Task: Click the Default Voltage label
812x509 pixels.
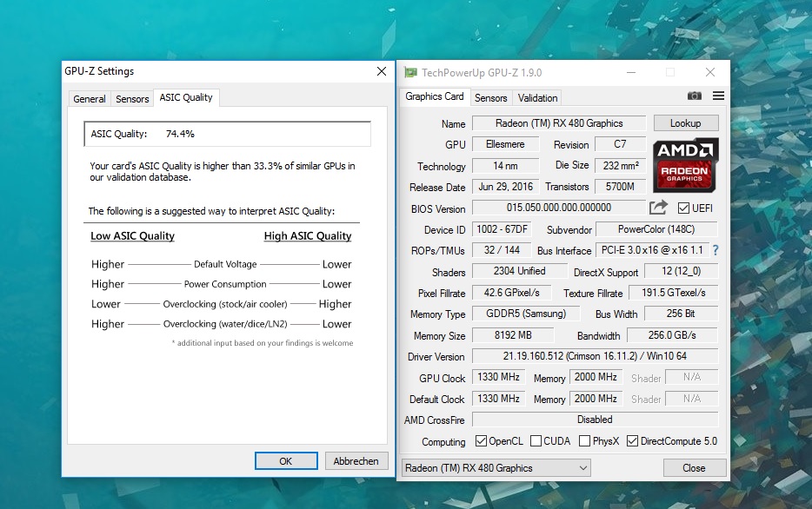Action: pos(225,264)
